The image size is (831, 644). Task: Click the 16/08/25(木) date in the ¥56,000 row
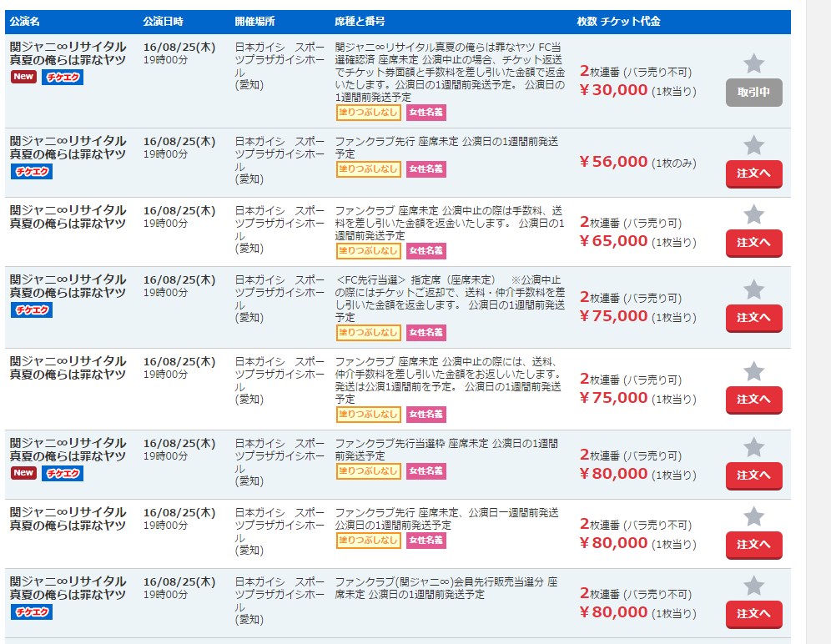click(x=179, y=142)
